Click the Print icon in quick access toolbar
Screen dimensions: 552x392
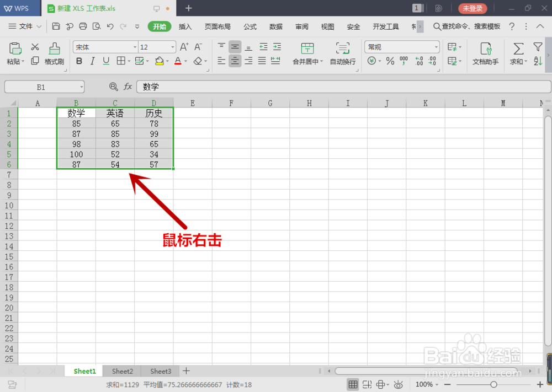[x=83, y=26]
